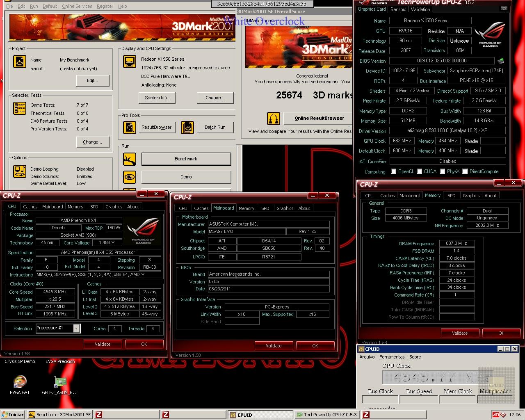The width and height of the screenshot is (525, 420).
Task: Switch to TechPowerUp GPU-Z taskbar item
Action: tap(327, 415)
